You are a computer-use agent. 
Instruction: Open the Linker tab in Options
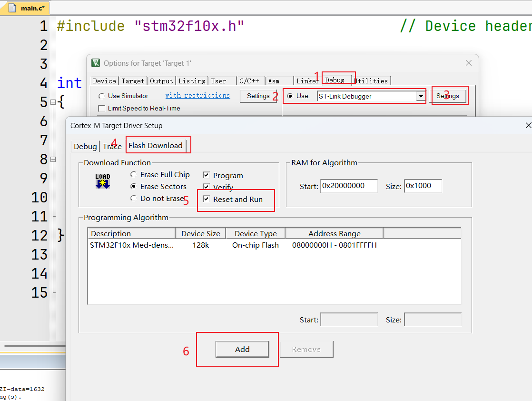point(307,81)
